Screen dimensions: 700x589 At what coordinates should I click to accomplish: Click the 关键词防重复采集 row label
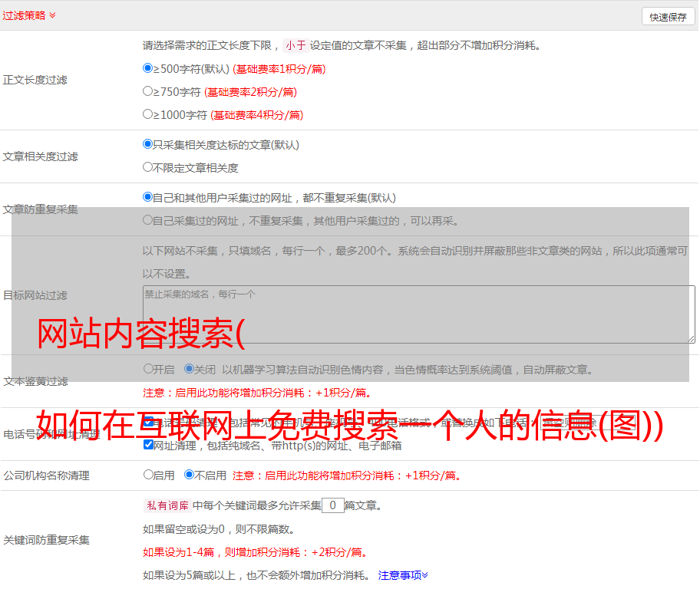(46, 541)
